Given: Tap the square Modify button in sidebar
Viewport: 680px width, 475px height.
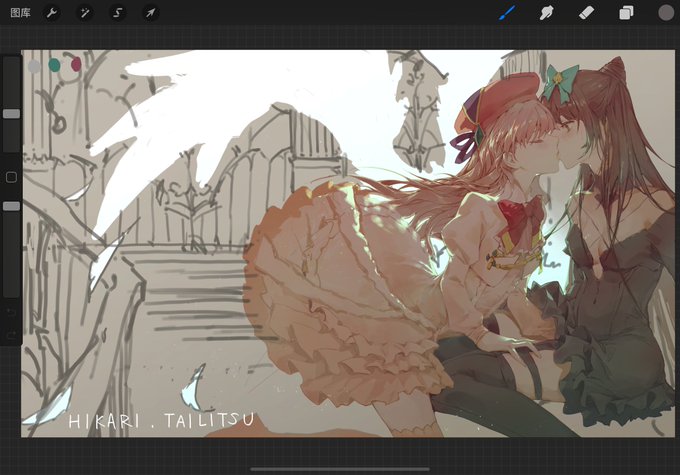Looking at the screenshot, I should tap(11, 177).
